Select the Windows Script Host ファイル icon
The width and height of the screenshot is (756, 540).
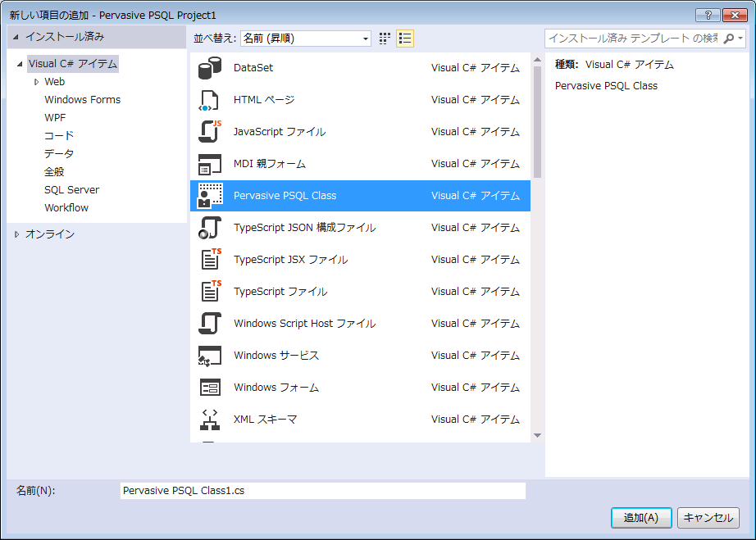pyautogui.click(x=210, y=324)
